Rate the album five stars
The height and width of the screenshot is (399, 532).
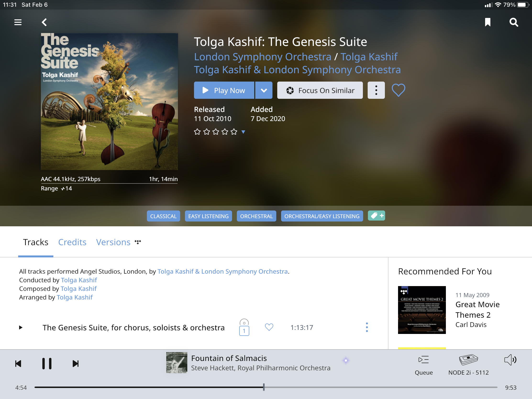tap(234, 132)
